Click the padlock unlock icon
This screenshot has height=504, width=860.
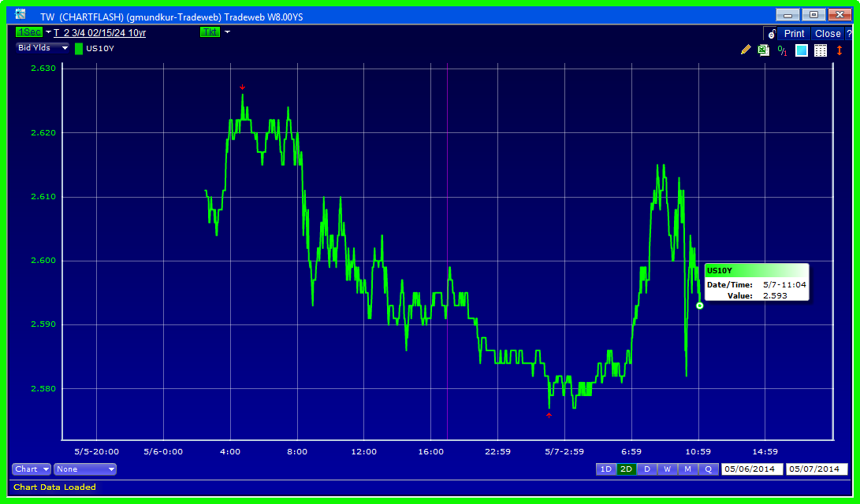pos(771,34)
